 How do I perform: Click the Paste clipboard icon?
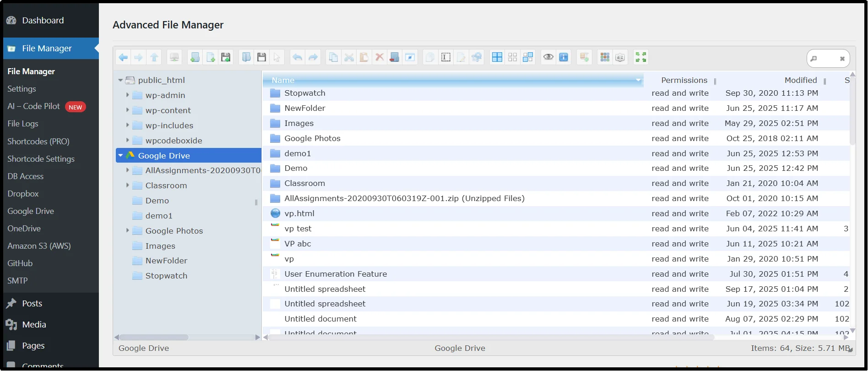[364, 57]
